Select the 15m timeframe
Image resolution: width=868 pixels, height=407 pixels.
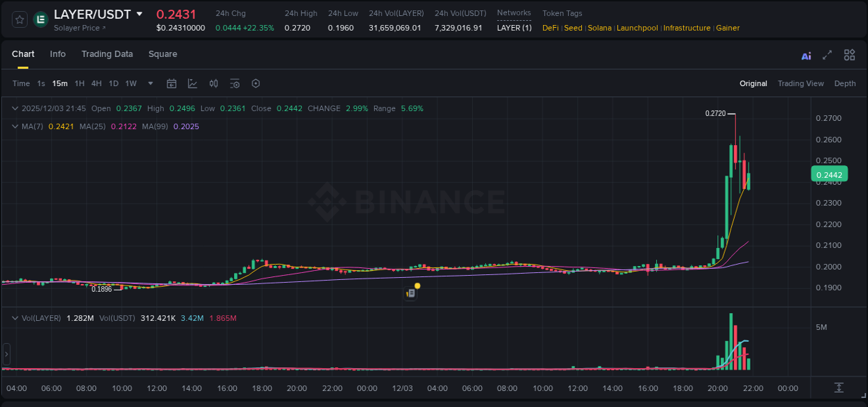(60, 83)
